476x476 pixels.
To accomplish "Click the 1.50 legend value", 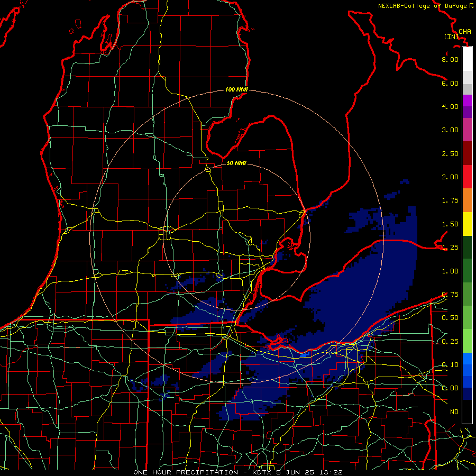I will pos(450,224).
